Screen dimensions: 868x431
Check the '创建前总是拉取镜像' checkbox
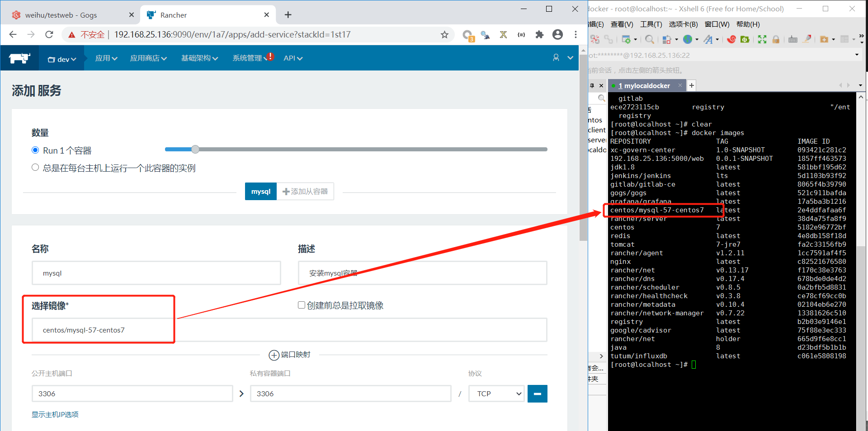coord(302,305)
